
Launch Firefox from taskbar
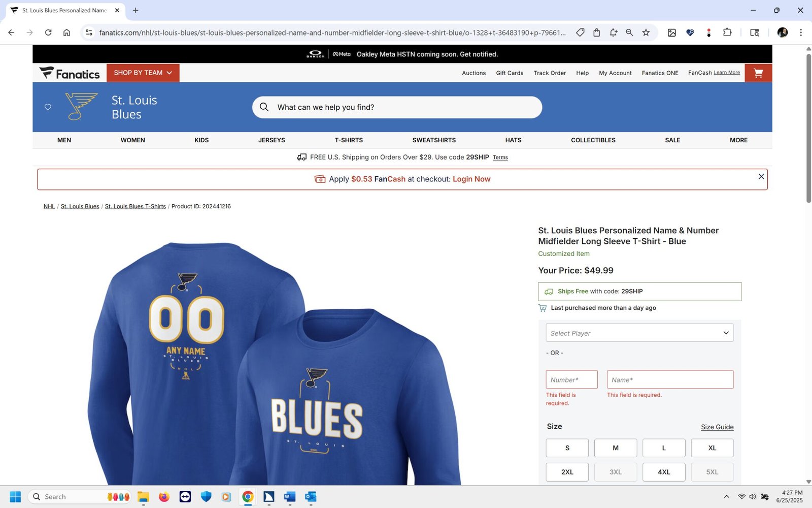click(164, 497)
